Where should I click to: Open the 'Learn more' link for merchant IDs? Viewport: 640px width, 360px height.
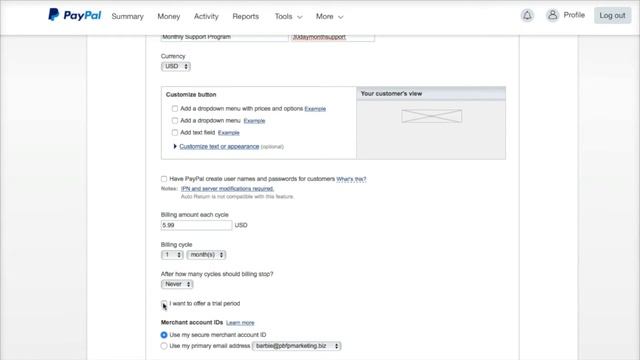point(240,323)
